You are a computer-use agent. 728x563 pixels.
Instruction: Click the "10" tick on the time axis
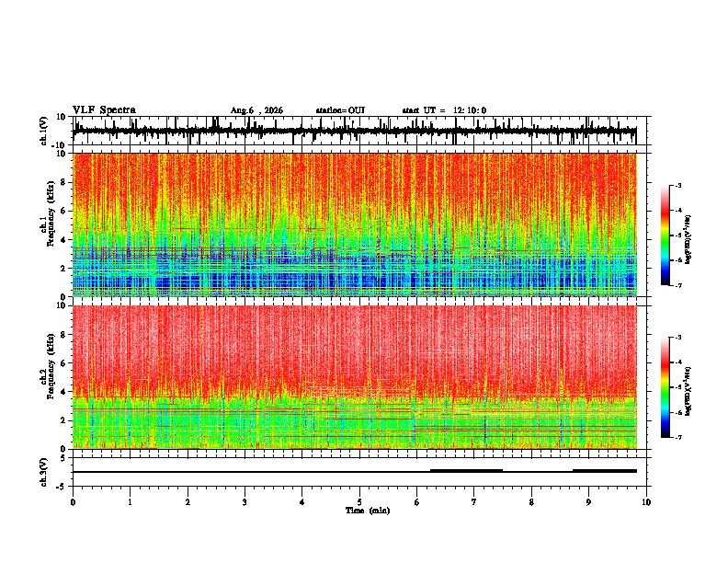pyautogui.click(x=646, y=502)
